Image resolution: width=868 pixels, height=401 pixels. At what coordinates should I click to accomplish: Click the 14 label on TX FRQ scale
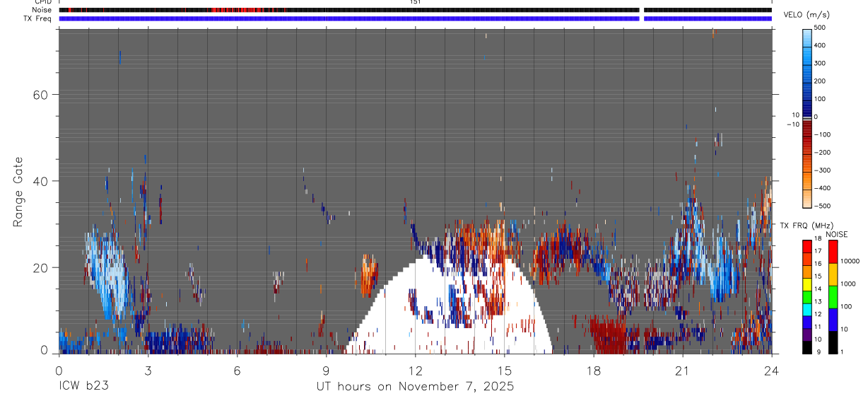(x=817, y=289)
